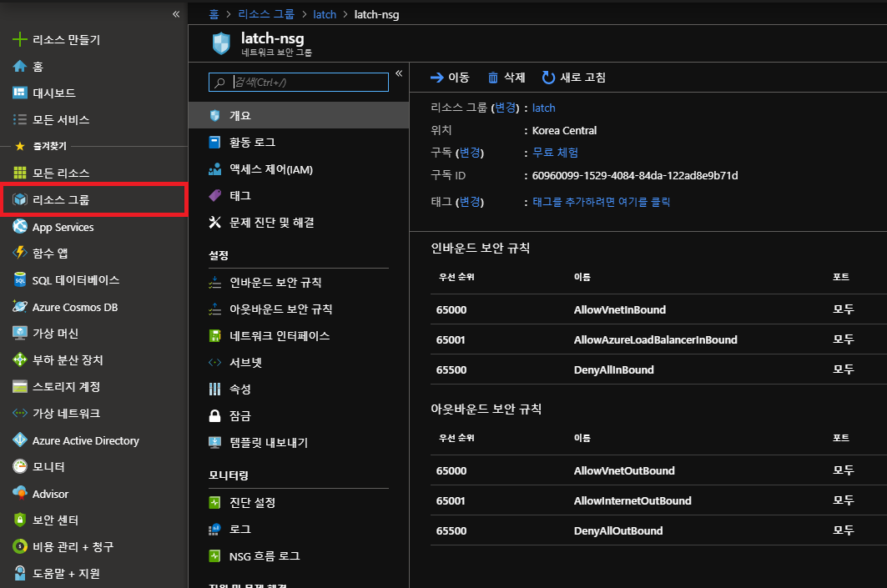Click the 가상 머신 monitor icon
Image resolution: width=887 pixels, height=588 pixels.
[x=20, y=333]
